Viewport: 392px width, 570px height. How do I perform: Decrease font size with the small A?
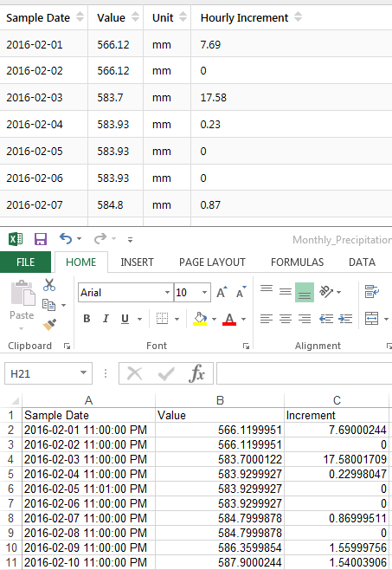click(241, 292)
